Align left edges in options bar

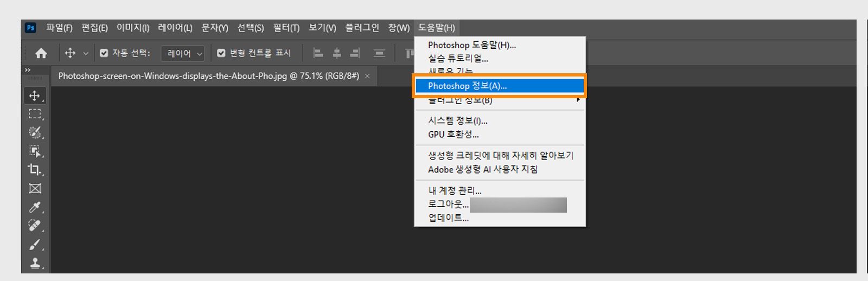(x=318, y=53)
